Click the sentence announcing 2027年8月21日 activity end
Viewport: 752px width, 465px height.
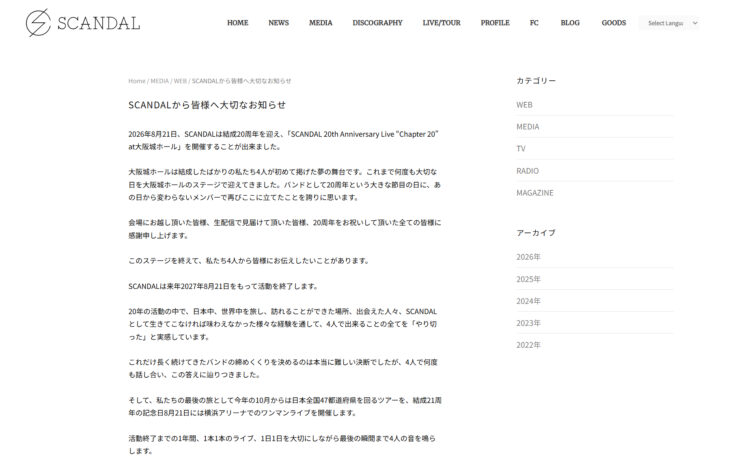tap(223, 286)
